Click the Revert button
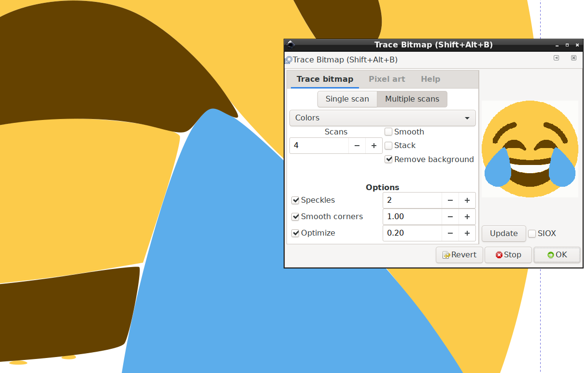 [459, 255]
